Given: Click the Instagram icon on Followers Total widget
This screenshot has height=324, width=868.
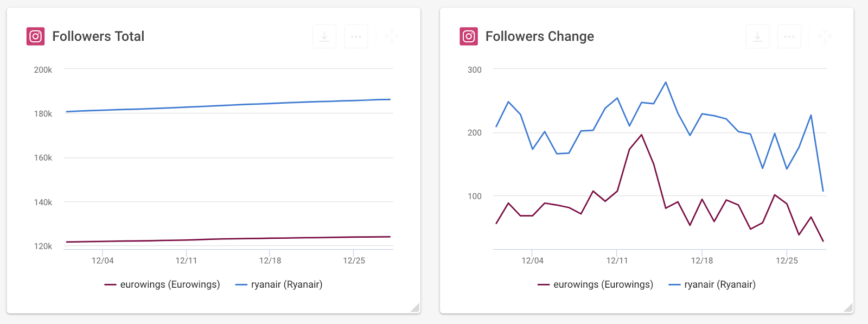Looking at the screenshot, I should pos(35,35).
